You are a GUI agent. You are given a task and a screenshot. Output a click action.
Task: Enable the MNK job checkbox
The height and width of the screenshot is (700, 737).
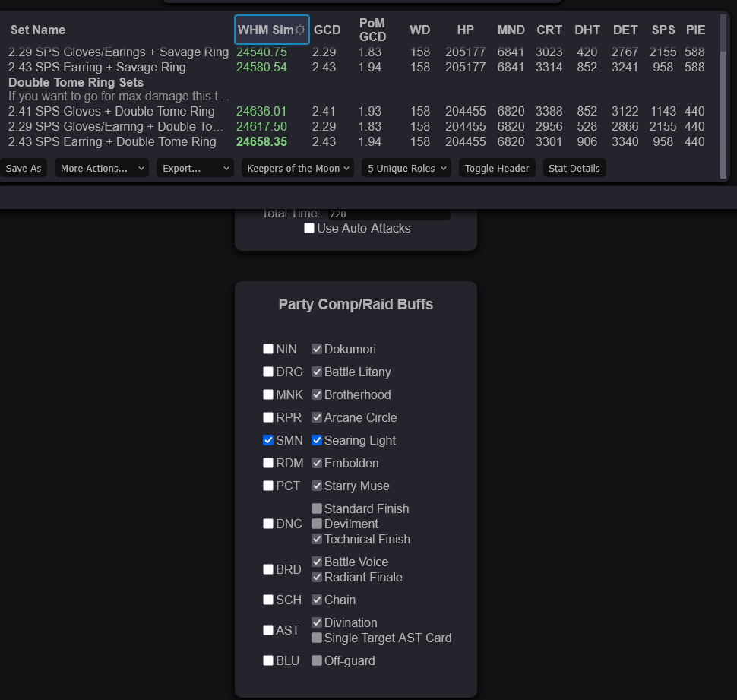[x=268, y=394]
